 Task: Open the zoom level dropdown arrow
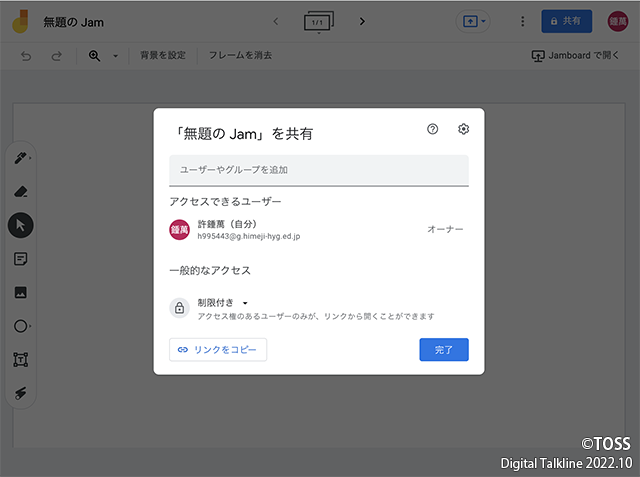[x=115, y=56]
